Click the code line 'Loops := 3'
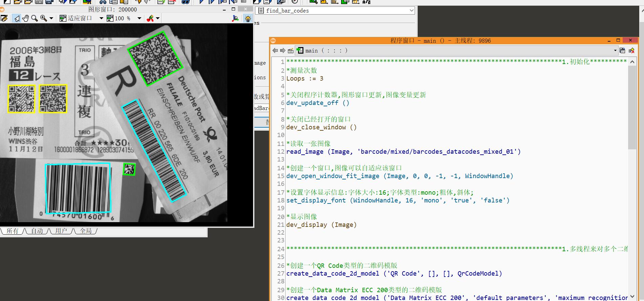644x301 pixels. [305, 79]
